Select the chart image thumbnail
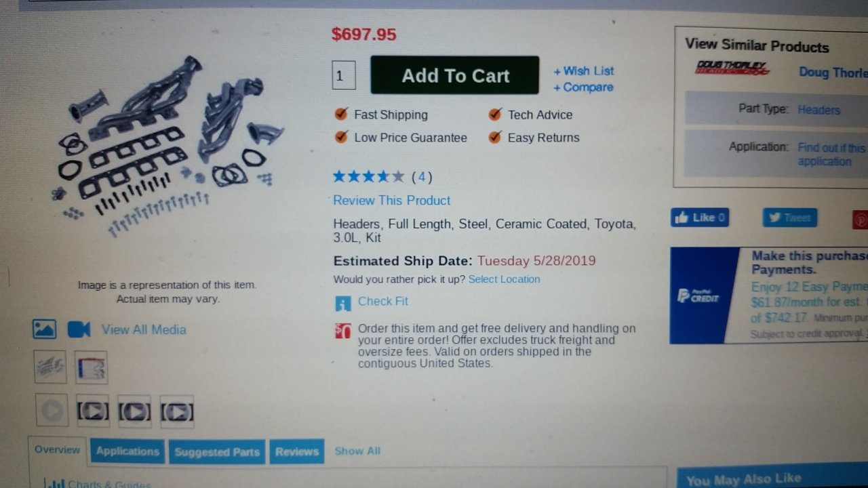The image size is (868, 488). [x=92, y=368]
